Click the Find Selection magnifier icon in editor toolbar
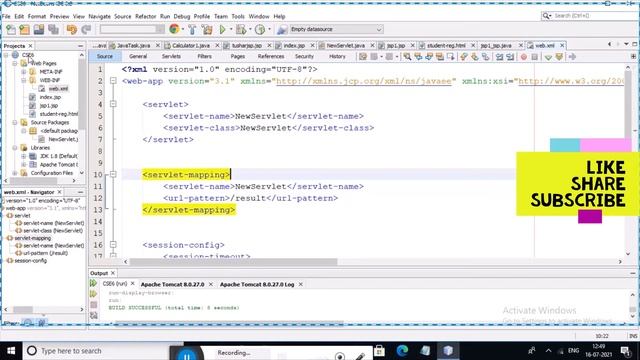The image size is (640, 360). (407, 57)
